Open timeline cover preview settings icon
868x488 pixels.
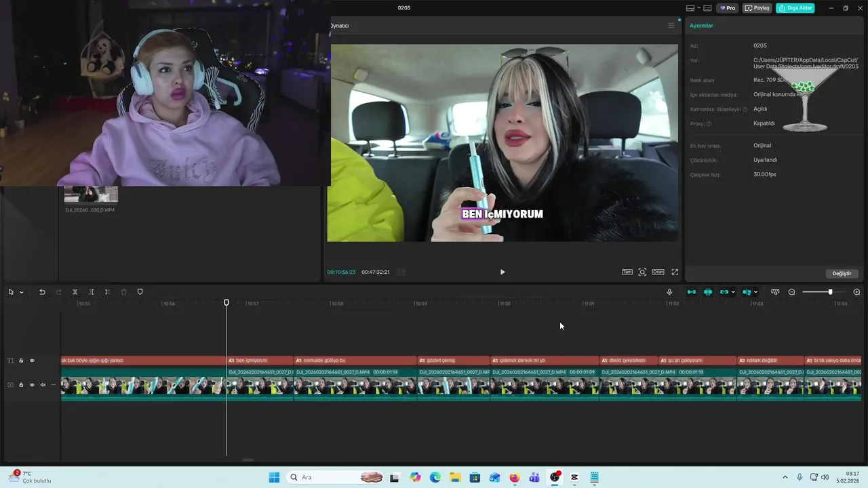tap(775, 292)
